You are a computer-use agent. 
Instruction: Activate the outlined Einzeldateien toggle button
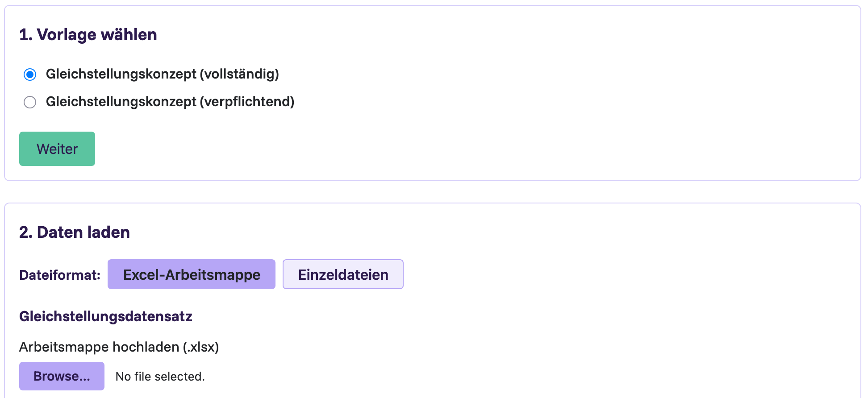[343, 274]
